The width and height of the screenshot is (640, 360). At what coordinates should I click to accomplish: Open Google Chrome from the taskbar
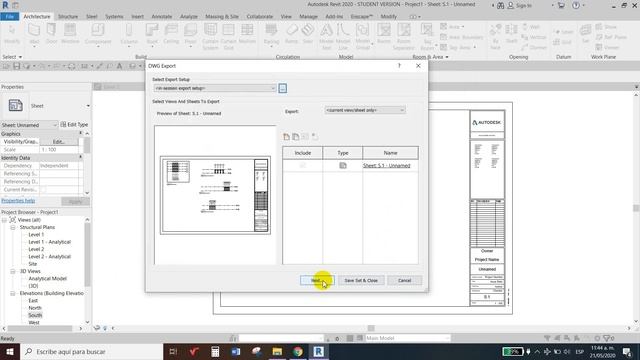click(298, 351)
